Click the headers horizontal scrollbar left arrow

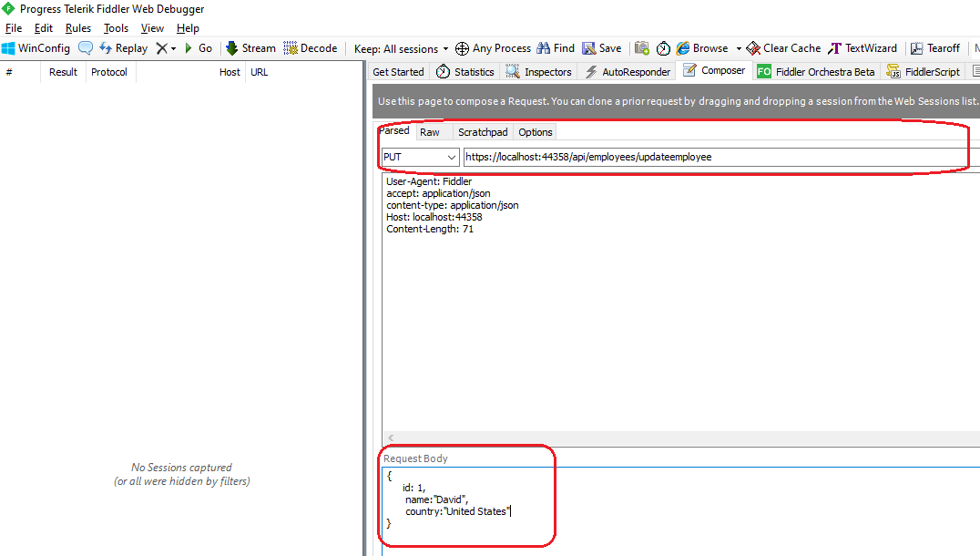pos(391,438)
